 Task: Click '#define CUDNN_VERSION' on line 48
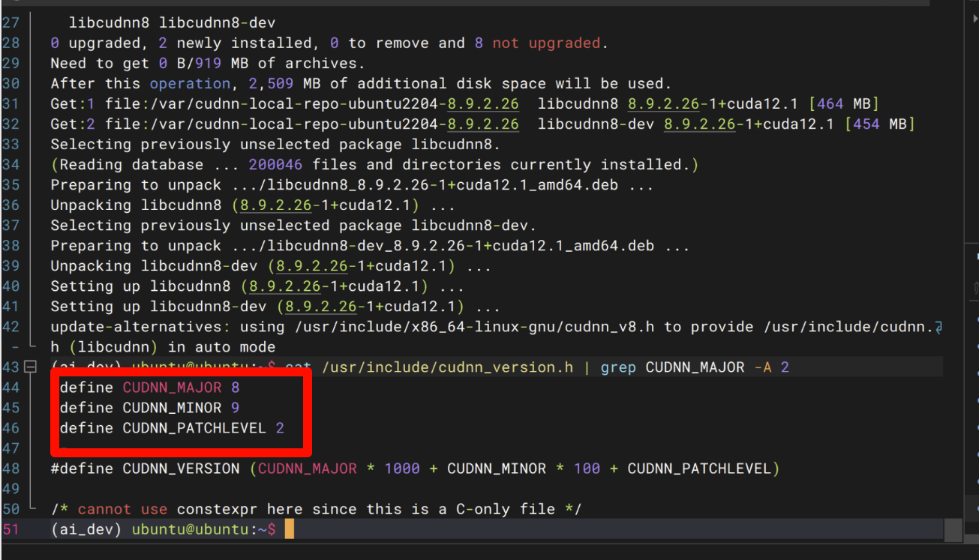145,469
